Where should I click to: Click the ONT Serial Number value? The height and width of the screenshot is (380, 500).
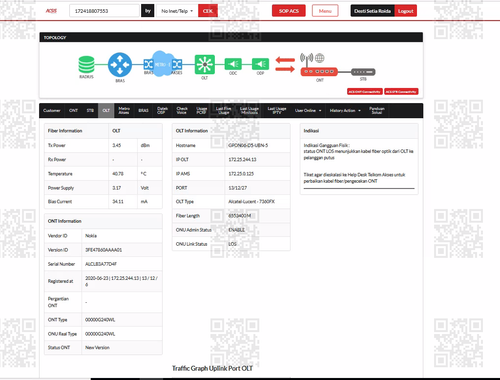point(101,264)
